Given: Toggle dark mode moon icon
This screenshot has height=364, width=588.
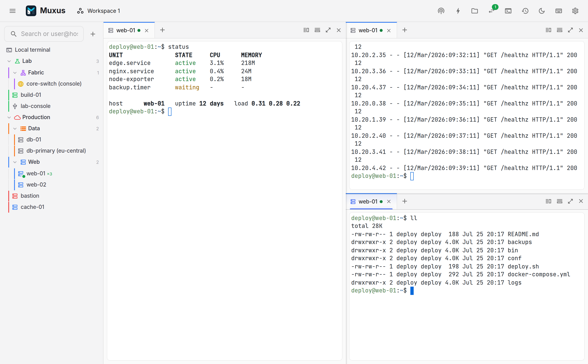Looking at the screenshot, I should click(542, 11).
